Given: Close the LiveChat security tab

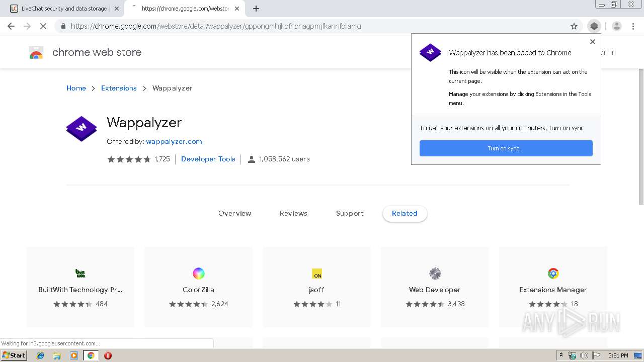Looking at the screenshot, I should 117,9.
